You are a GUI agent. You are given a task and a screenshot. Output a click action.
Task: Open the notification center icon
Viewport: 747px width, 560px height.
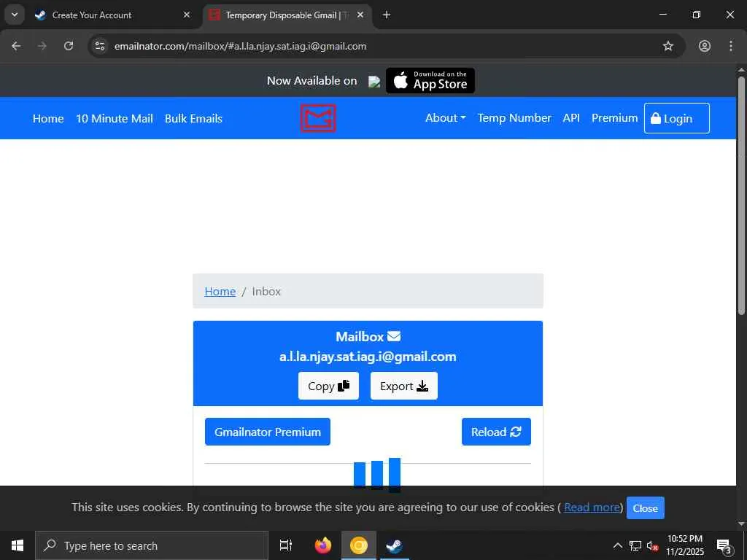[724, 545]
